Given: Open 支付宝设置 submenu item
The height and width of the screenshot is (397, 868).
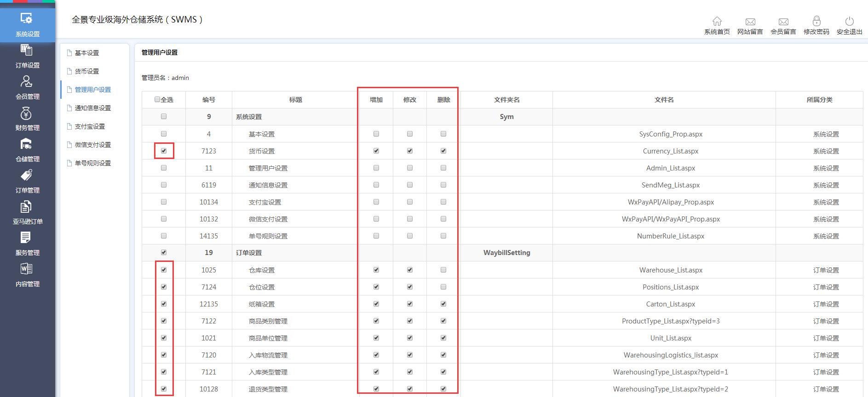Looking at the screenshot, I should click(90, 126).
